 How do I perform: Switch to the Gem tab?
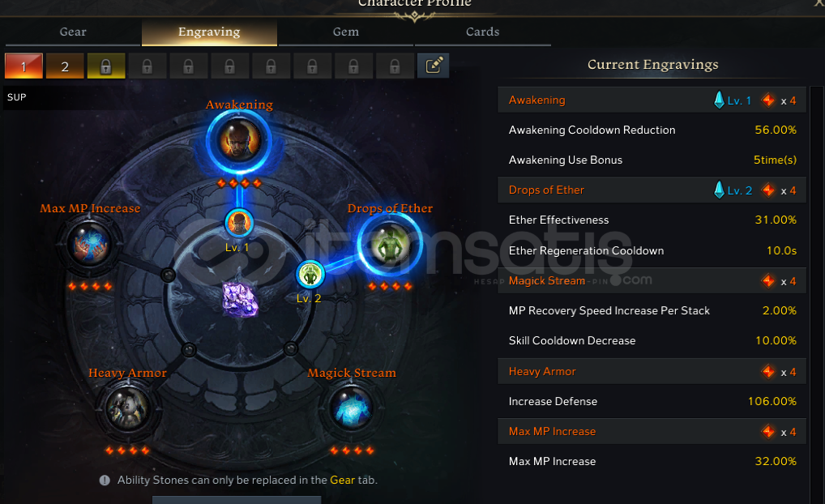(x=346, y=32)
